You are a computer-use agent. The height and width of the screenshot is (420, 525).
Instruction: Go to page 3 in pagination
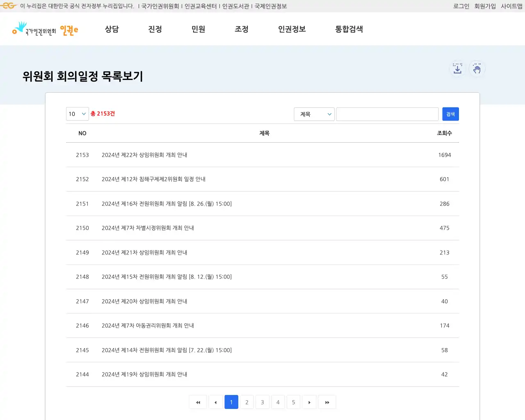click(x=262, y=402)
